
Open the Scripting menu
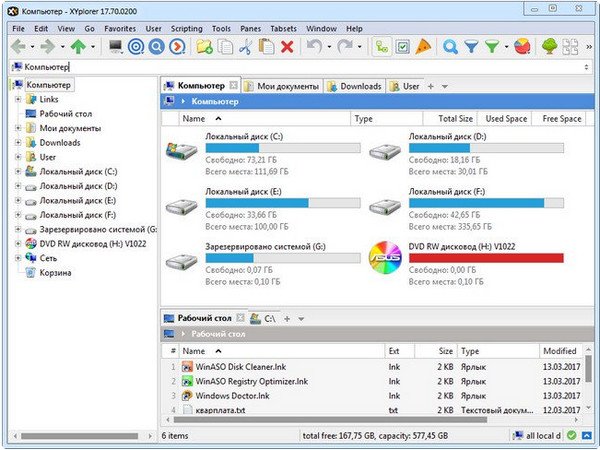(x=186, y=29)
